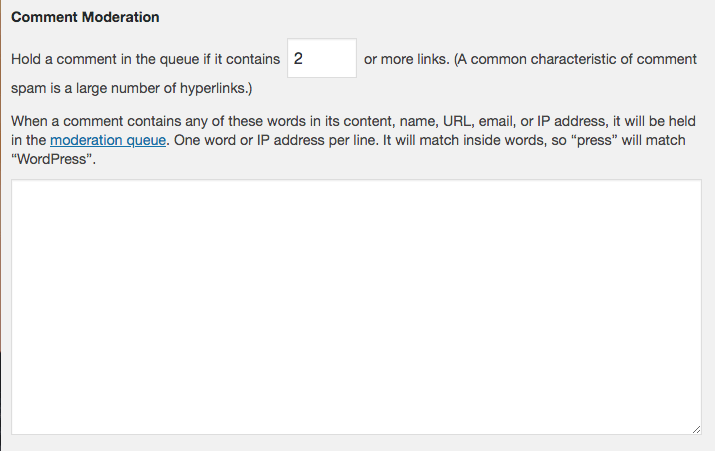Click the links threshold number field
Image resolution: width=715 pixels, height=451 pixels.
321,59
